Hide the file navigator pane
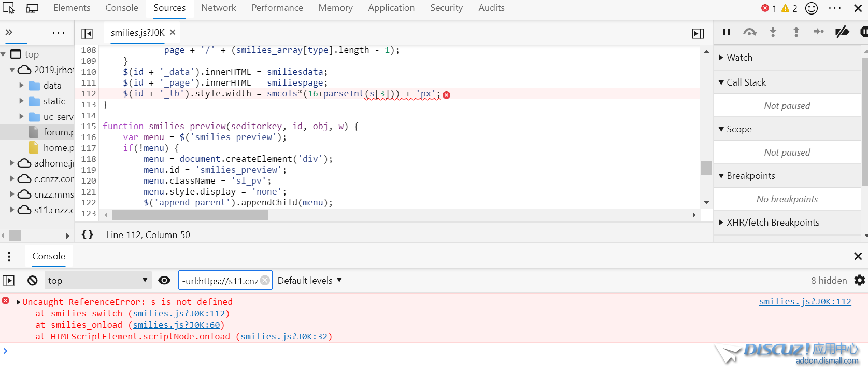 pos(88,34)
